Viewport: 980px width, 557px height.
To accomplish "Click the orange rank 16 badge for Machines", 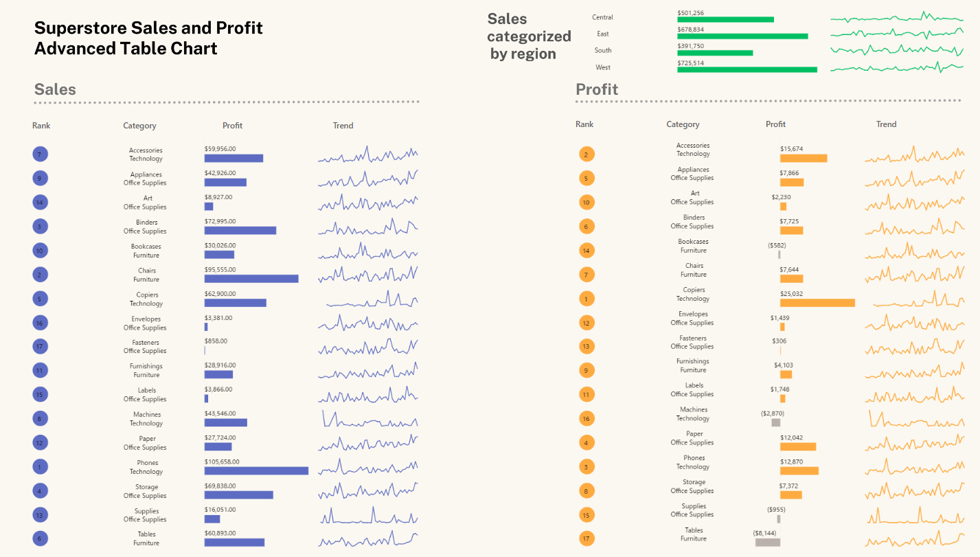I will tap(586, 419).
